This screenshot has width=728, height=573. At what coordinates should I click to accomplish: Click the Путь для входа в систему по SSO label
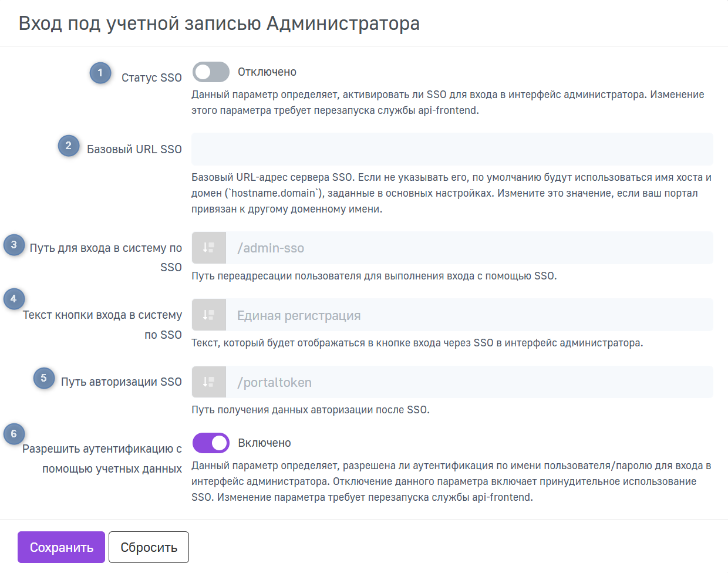point(106,257)
